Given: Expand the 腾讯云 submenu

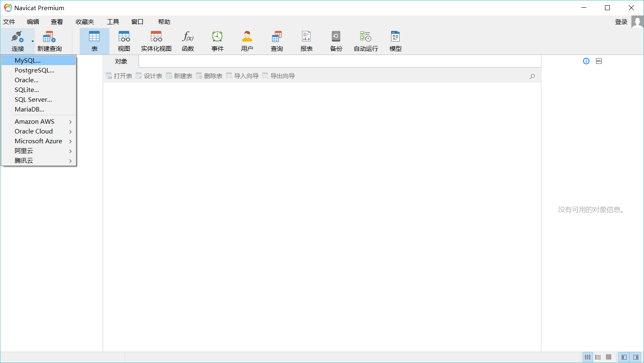Looking at the screenshot, I should 39,160.
